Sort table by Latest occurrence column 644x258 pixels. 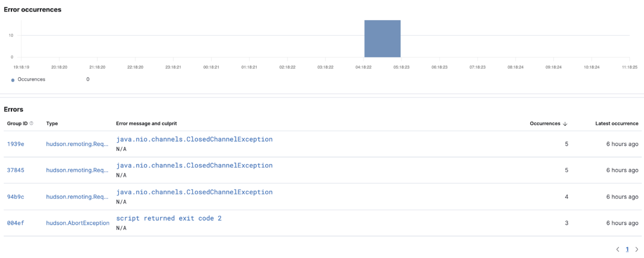click(x=616, y=124)
